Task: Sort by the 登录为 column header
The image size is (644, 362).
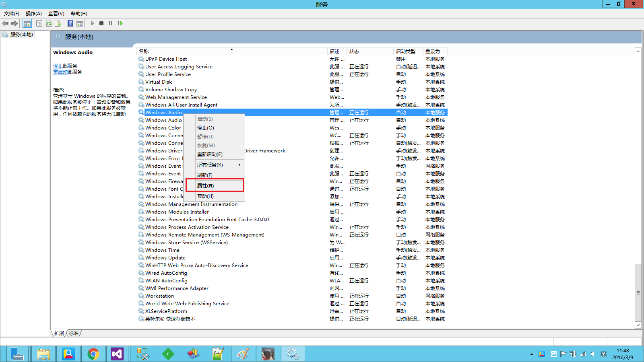Action: (435, 51)
